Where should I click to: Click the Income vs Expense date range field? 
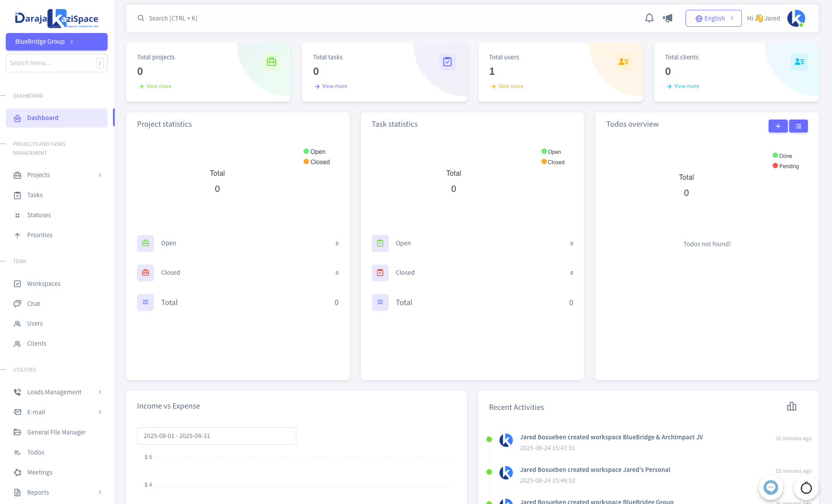[x=216, y=436]
